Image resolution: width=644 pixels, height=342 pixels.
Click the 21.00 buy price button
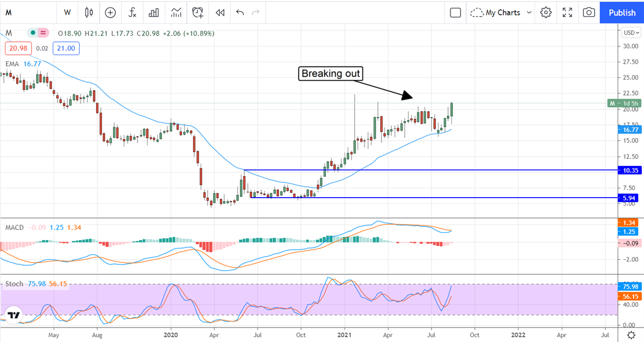click(x=66, y=48)
